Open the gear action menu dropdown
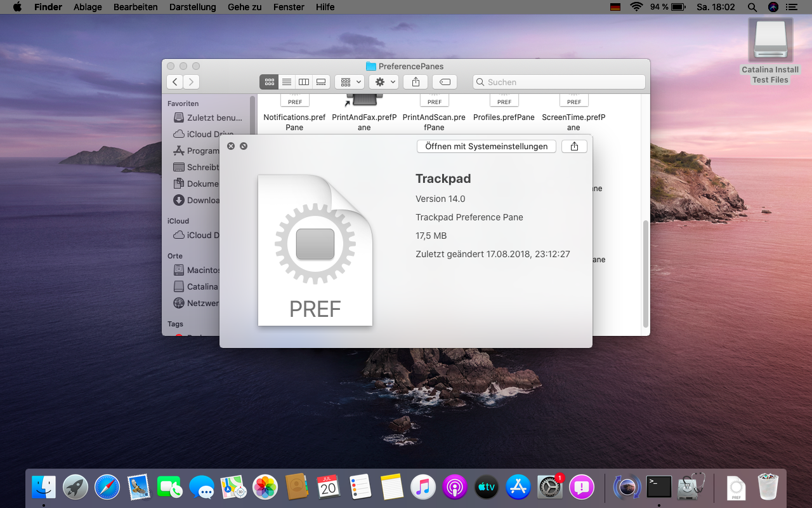The height and width of the screenshot is (508, 812). coord(384,82)
